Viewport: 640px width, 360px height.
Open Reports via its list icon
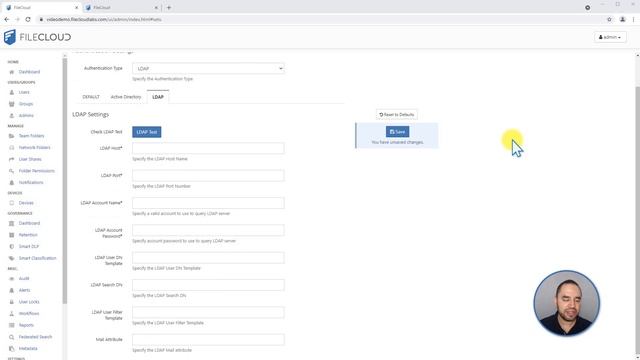[11, 325]
